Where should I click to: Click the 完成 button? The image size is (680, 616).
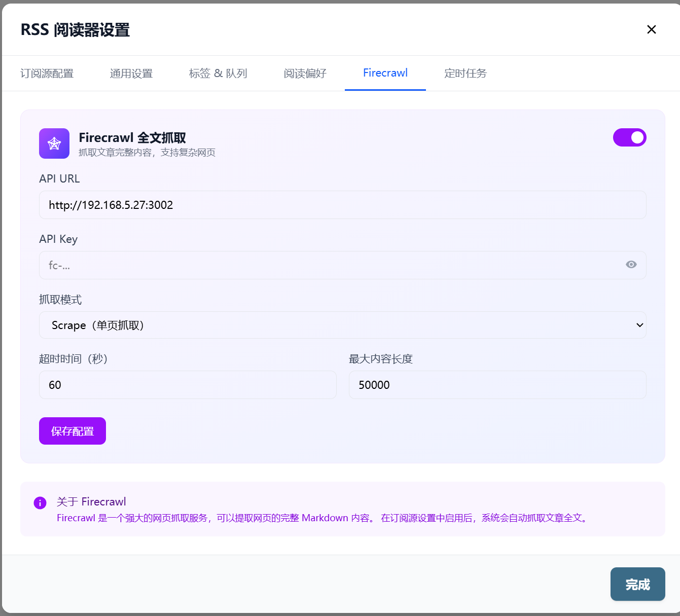[638, 584]
